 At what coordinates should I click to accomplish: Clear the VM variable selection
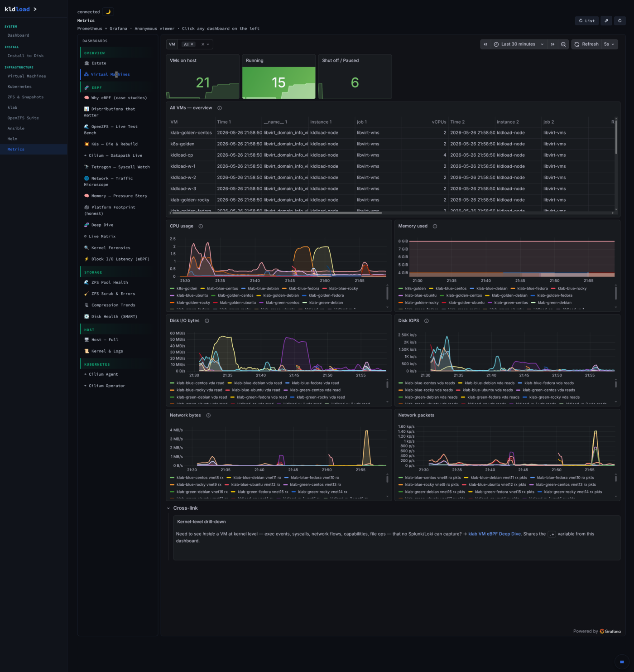[203, 44]
